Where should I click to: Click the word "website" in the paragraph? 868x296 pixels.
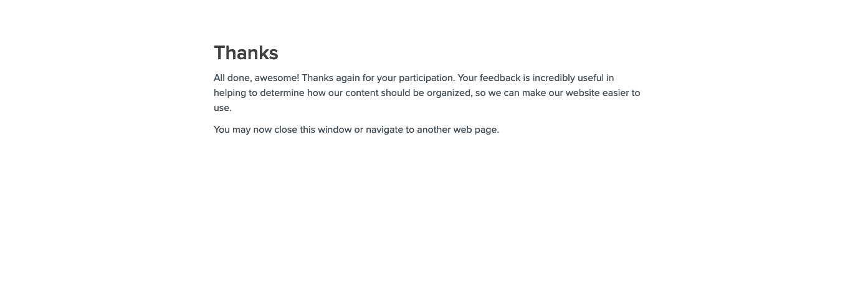tap(582, 93)
